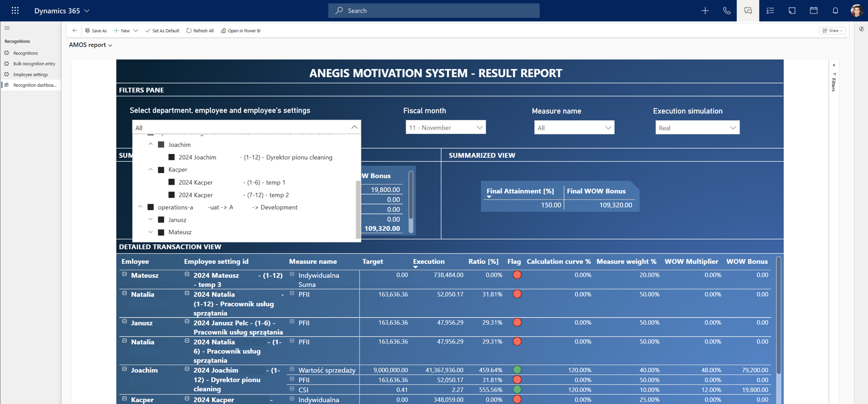Screen dimensions: 868x404
Task: Toggle checkbox for 2024 Kacper temp 1
Action: coord(171,182)
